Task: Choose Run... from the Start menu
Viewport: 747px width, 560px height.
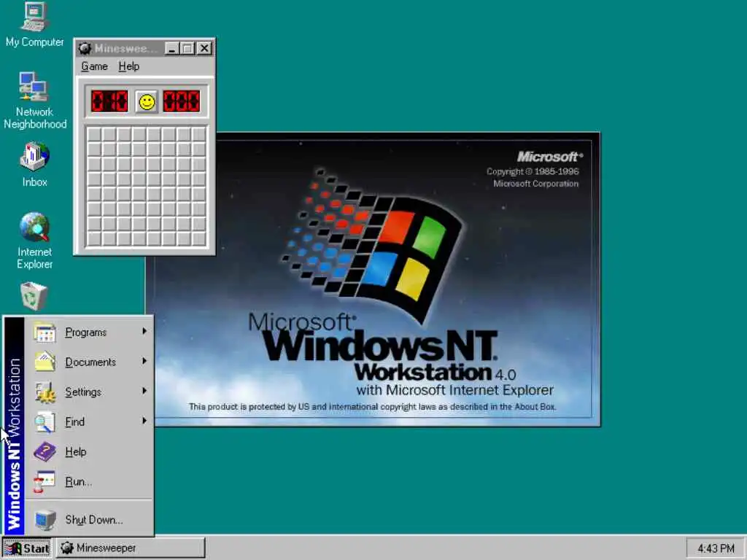Action: tap(89, 481)
